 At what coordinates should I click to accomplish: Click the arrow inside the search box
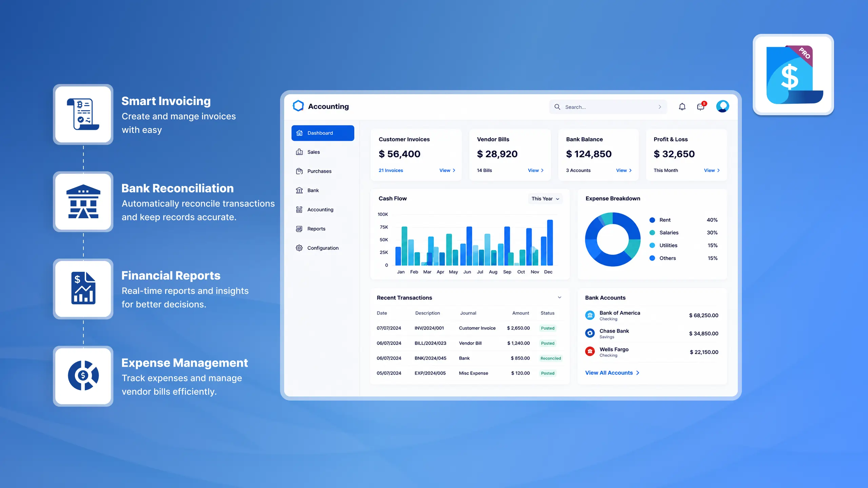coord(660,107)
